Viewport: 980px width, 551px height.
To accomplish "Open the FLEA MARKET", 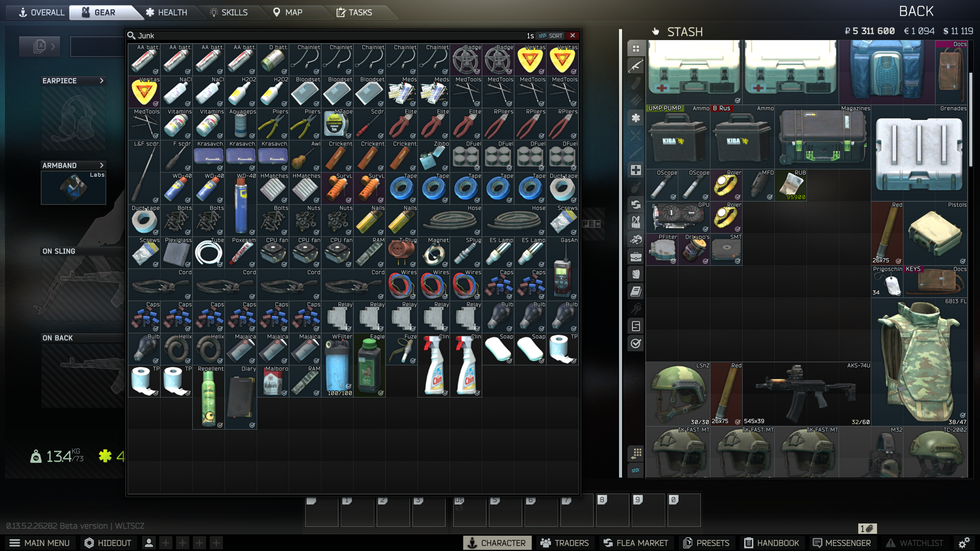I will [636, 543].
